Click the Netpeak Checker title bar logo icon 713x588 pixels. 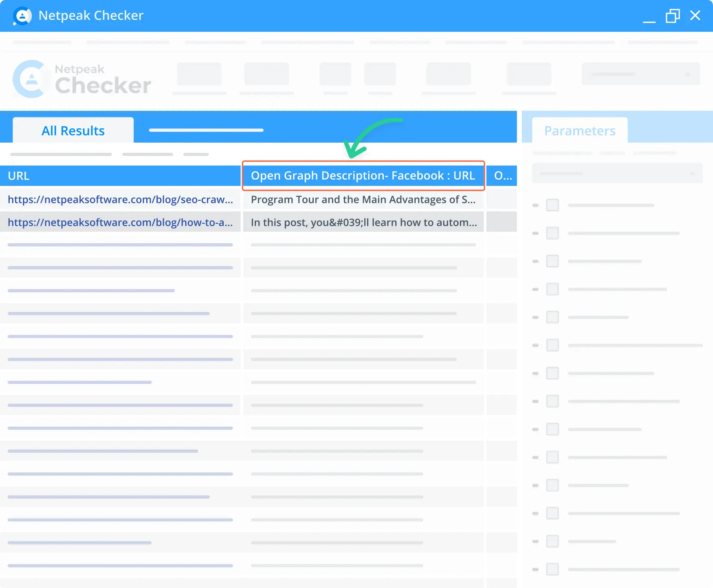tap(22, 16)
